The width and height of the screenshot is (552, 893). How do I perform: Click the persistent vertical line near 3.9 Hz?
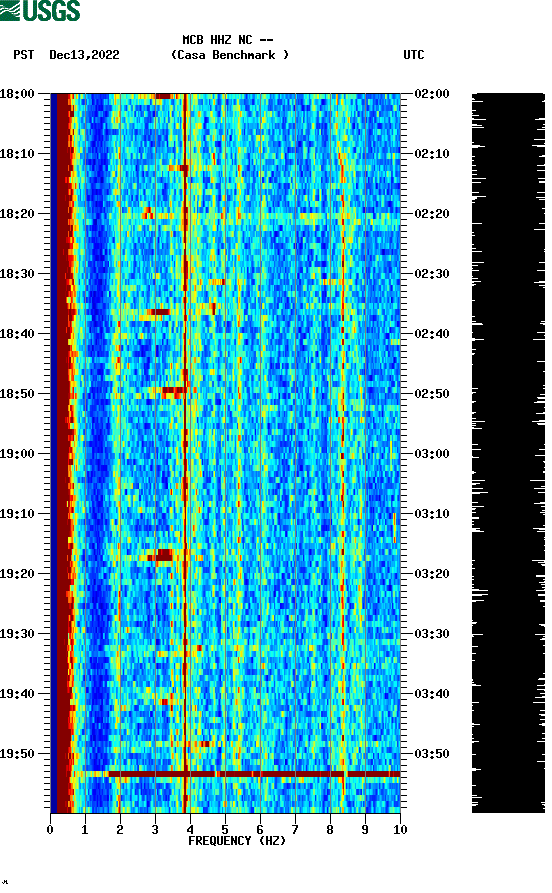pyautogui.click(x=185, y=453)
